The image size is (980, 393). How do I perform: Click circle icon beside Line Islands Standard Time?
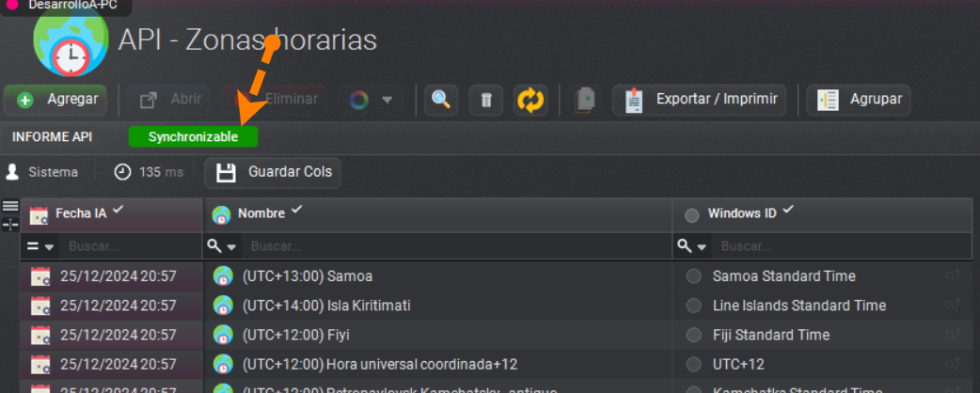tap(693, 306)
